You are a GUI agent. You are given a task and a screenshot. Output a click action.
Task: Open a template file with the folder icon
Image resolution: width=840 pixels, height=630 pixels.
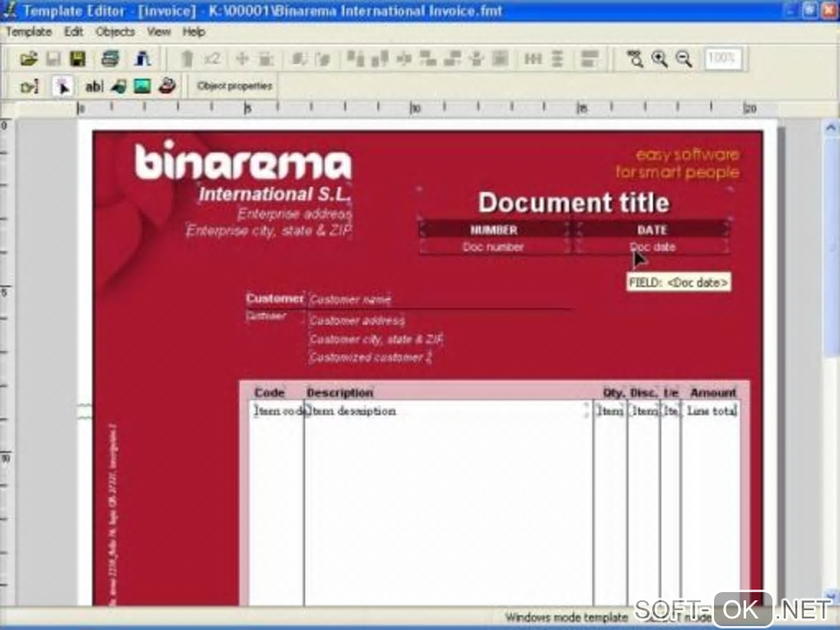tap(28, 58)
